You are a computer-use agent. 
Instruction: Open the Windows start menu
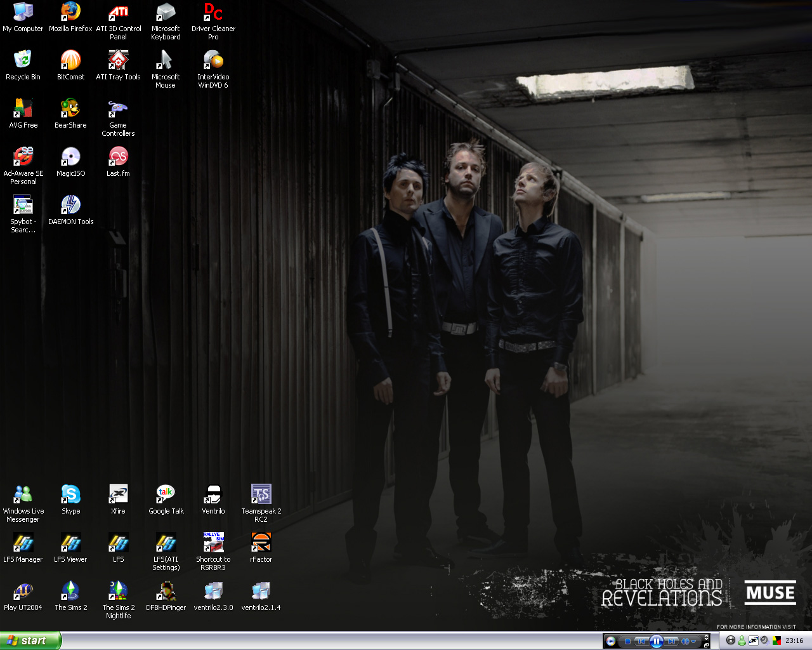30,640
